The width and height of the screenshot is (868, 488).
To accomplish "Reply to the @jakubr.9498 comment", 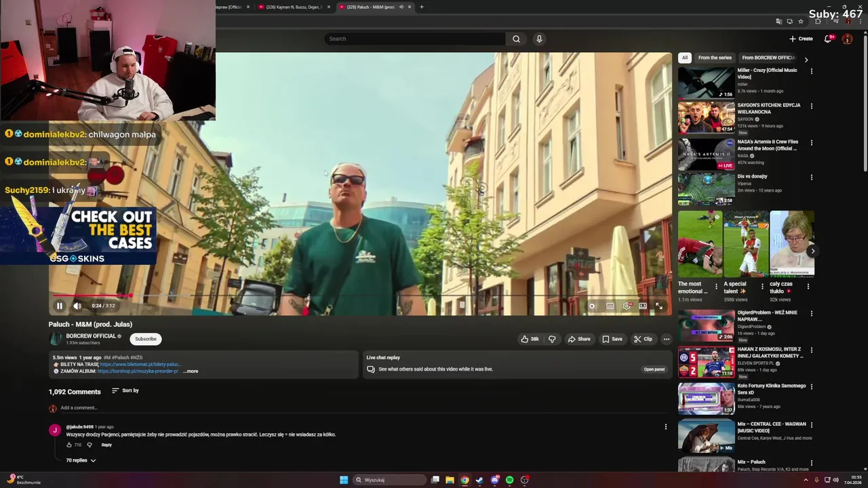I will pos(106,445).
